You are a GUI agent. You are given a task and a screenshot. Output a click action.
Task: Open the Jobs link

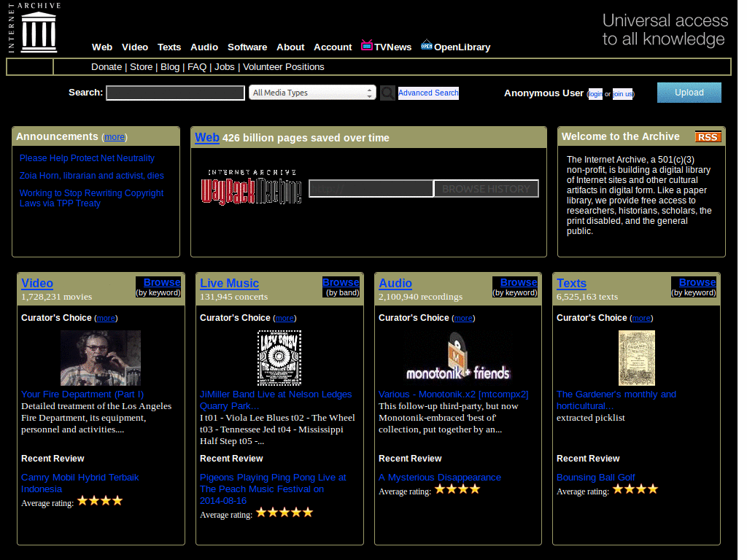pyautogui.click(x=225, y=67)
